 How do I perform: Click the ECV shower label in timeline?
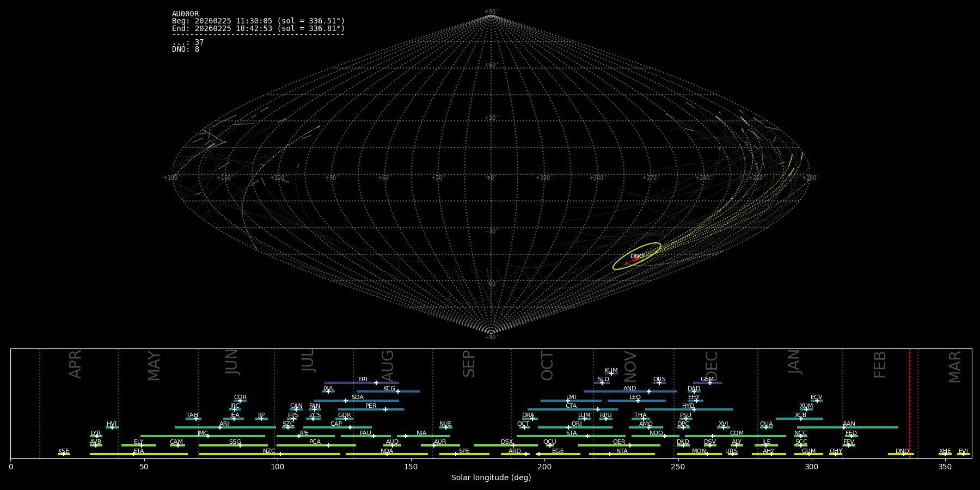[816, 397]
